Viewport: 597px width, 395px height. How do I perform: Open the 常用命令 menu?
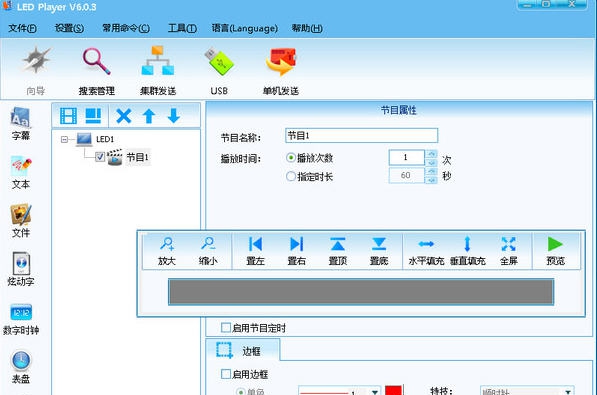[126, 28]
